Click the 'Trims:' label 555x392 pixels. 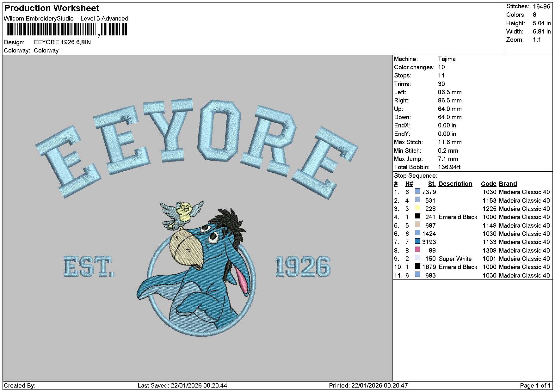click(402, 84)
